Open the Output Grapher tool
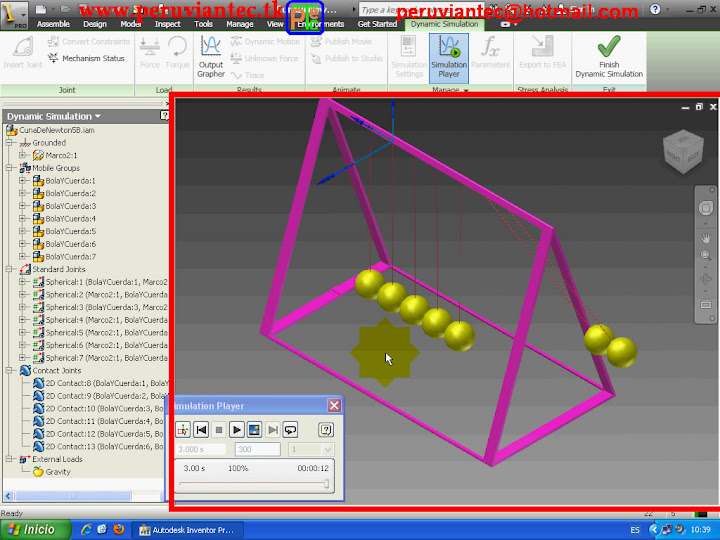This screenshot has width=720, height=540. click(x=211, y=57)
